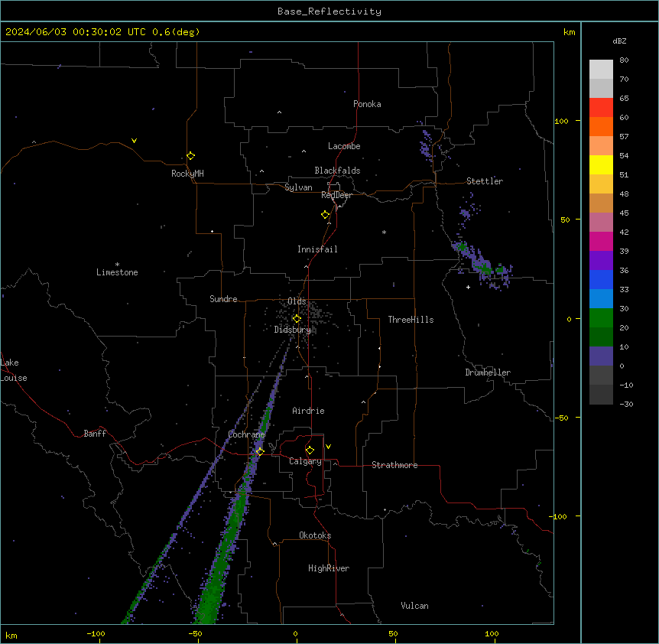Pick the green swatch between 30 and 20
This screenshot has height=644, width=659.
(601, 318)
